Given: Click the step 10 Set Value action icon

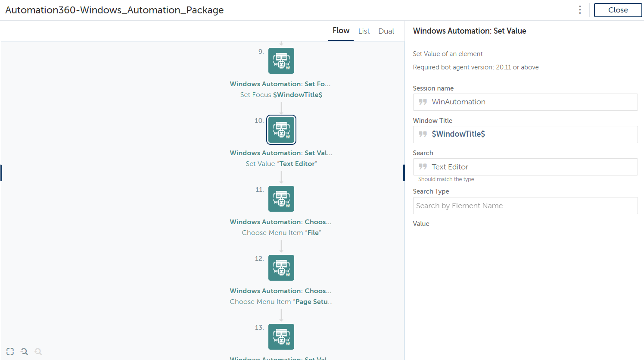Looking at the screenshot, I should click(x=281, y=130).
